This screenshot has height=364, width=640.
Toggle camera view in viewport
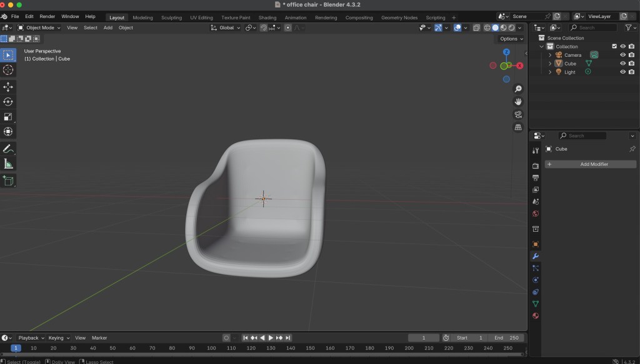point(518,114)
